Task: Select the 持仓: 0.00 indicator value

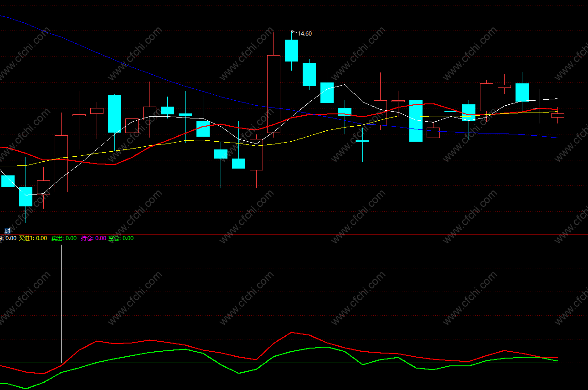Action: [93, 238]
